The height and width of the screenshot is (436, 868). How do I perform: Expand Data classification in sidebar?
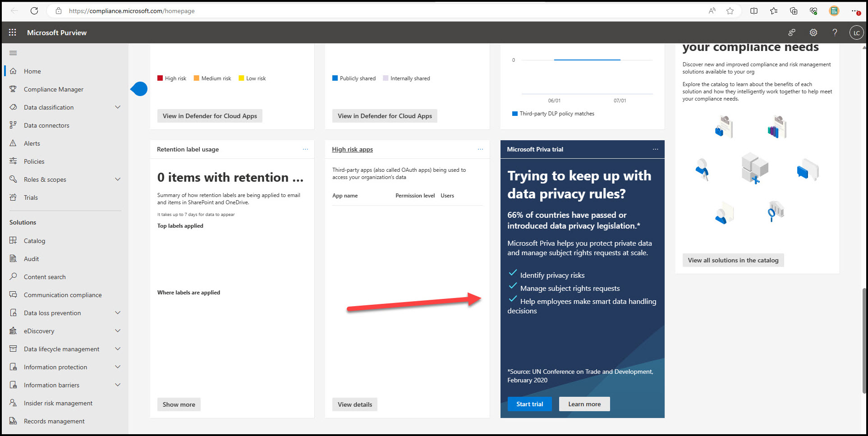[118, 107]
